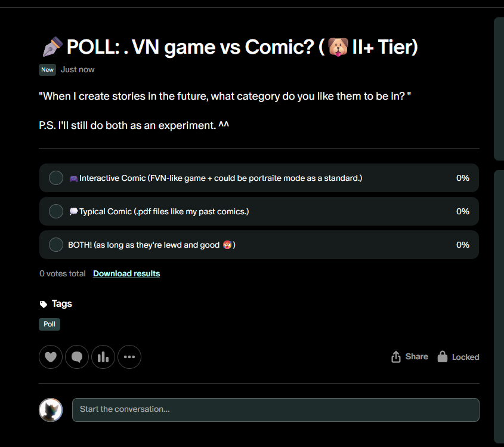Open comments via speech bubble icon
This screenshot has height=447, width=504.
(x=77, y=357)
